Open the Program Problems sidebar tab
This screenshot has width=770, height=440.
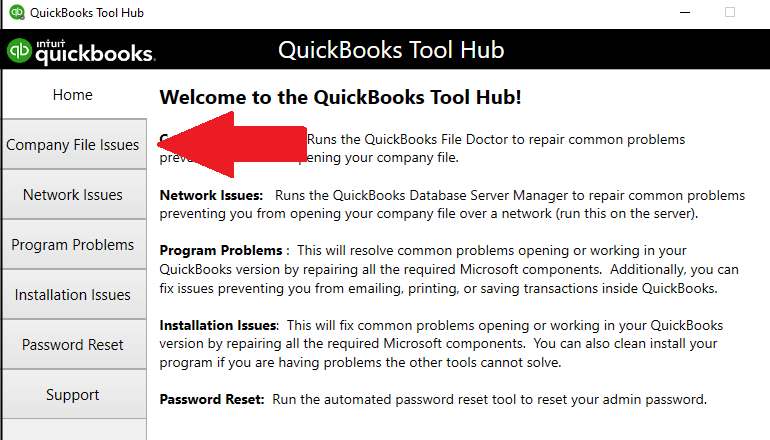pos(73,245)
